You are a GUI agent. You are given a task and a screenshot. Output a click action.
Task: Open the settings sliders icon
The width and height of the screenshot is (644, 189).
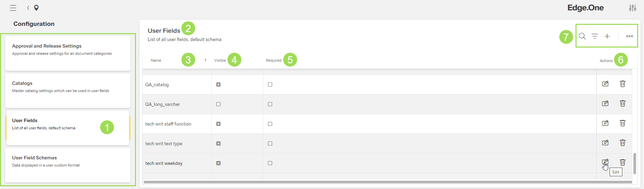point(632,8)
